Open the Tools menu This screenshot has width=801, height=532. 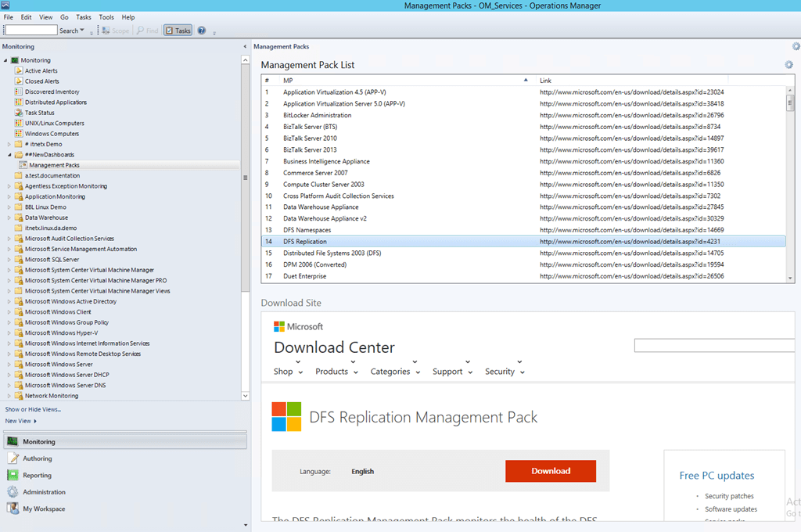[x=106, y=17]
